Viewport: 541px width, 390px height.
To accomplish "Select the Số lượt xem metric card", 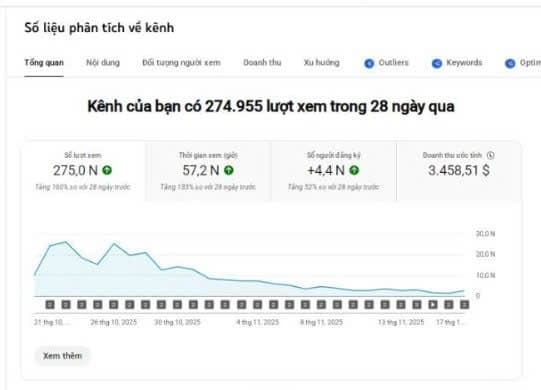I will pos(83,171).
